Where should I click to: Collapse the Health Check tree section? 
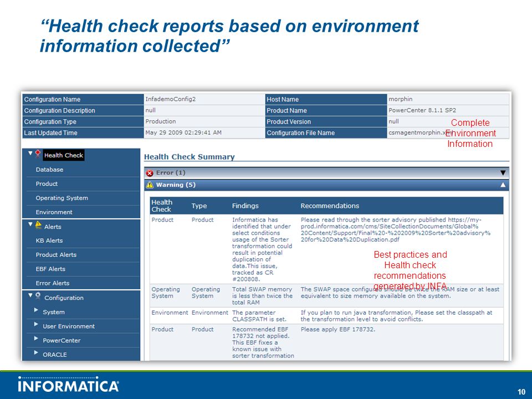30,154
